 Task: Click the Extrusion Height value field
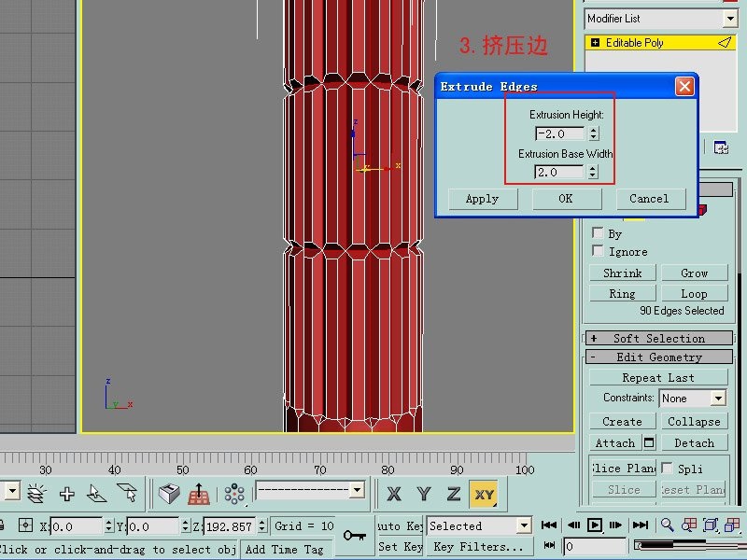pos(559,133)
